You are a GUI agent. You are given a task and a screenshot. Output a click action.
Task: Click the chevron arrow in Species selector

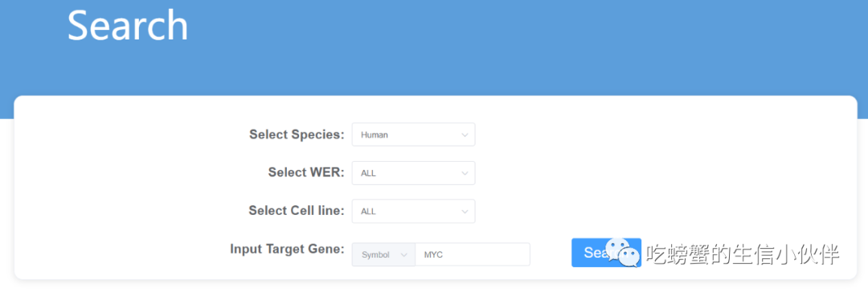(x=465, y=135)
